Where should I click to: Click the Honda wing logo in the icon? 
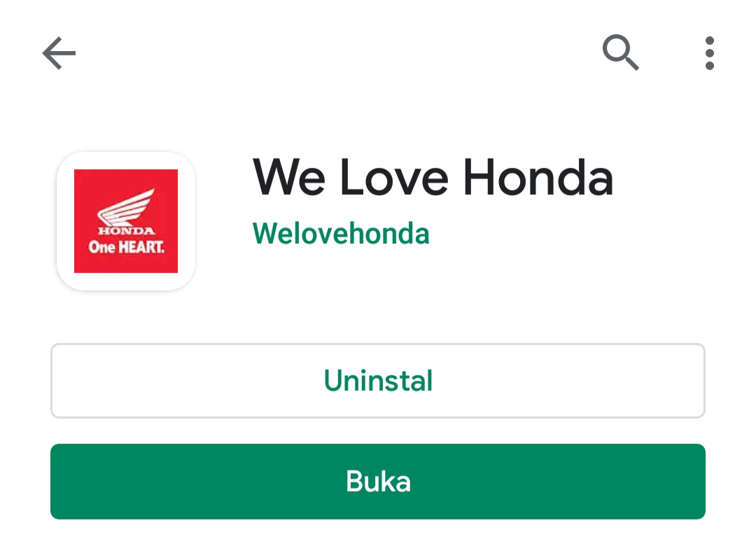click(x=126, y=207)
